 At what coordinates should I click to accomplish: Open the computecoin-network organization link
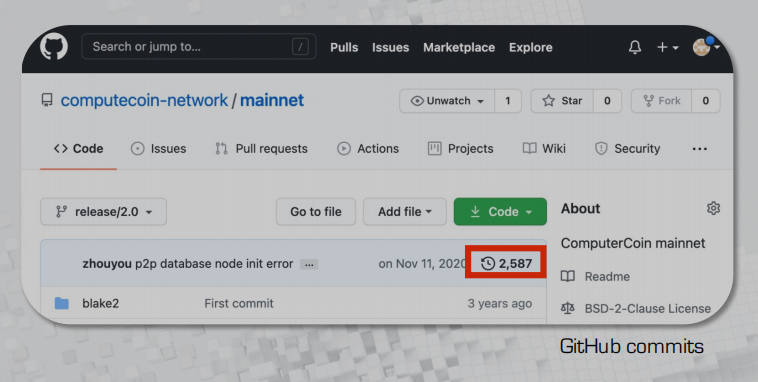tap(144, 101)
